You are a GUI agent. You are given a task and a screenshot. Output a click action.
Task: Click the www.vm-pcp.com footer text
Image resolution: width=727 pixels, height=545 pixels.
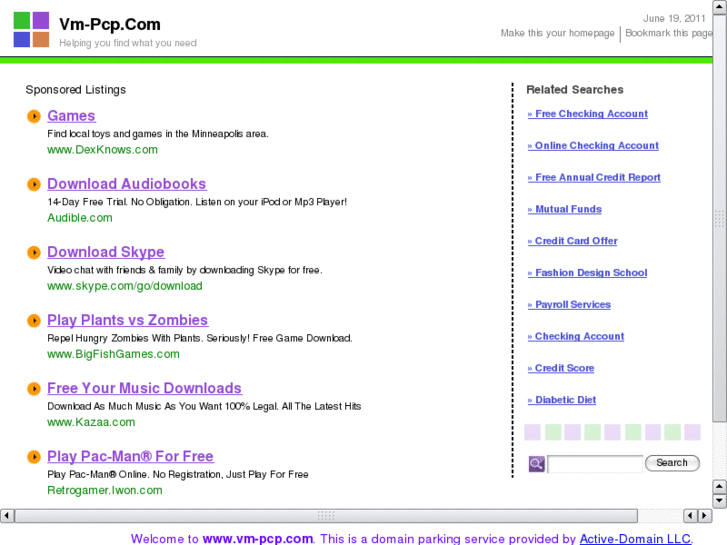pos(258,539)
